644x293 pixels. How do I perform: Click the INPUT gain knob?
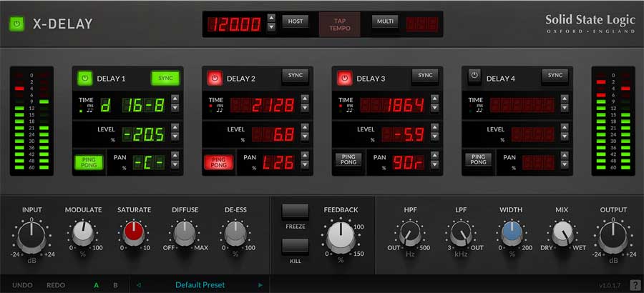click(x=31, y=237)
